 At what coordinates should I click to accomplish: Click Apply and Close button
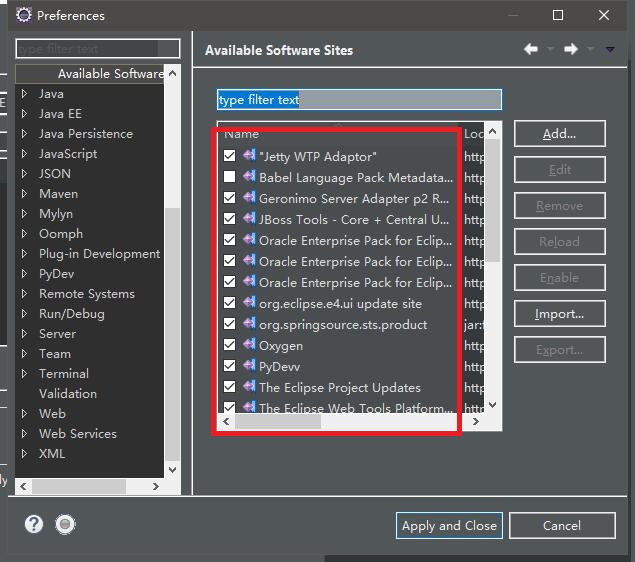[449, 526]
